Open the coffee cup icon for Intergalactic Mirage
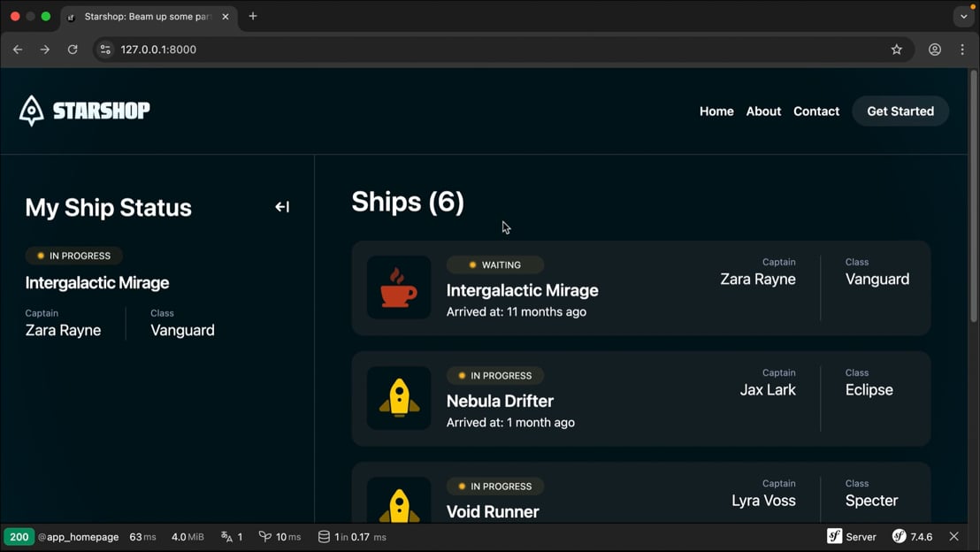The height and width of the screenshot is (552, 980). point(399,287)
